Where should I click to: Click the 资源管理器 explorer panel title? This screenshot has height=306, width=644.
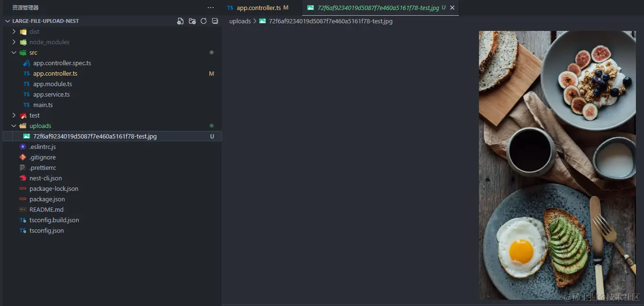(26, 8)
